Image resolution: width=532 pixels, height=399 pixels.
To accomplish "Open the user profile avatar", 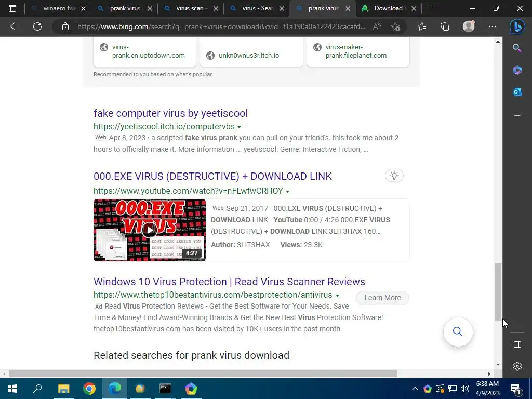I will (469, 26).
